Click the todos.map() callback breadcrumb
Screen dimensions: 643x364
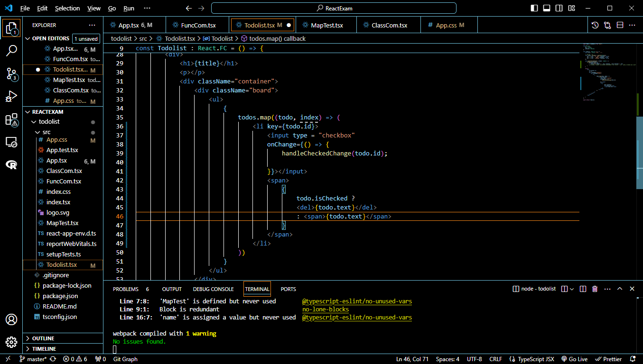[x=273, y=38]
